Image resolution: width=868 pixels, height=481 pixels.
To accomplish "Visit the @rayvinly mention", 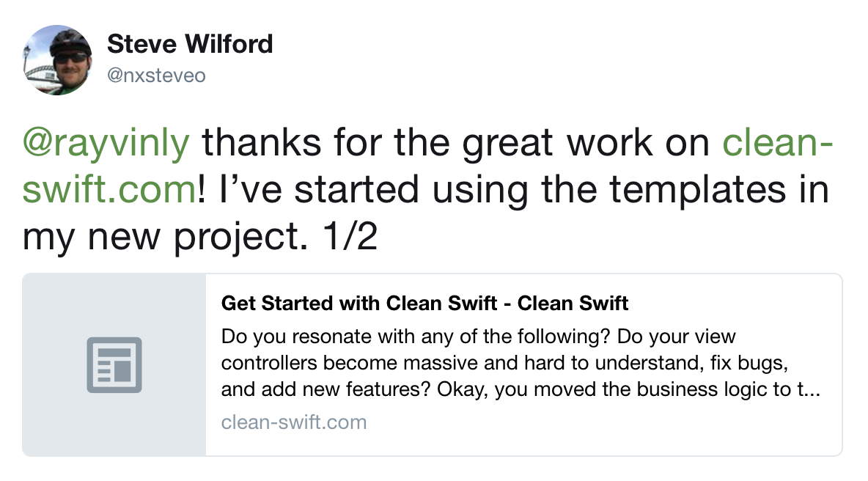I will [x=106, y=143].
